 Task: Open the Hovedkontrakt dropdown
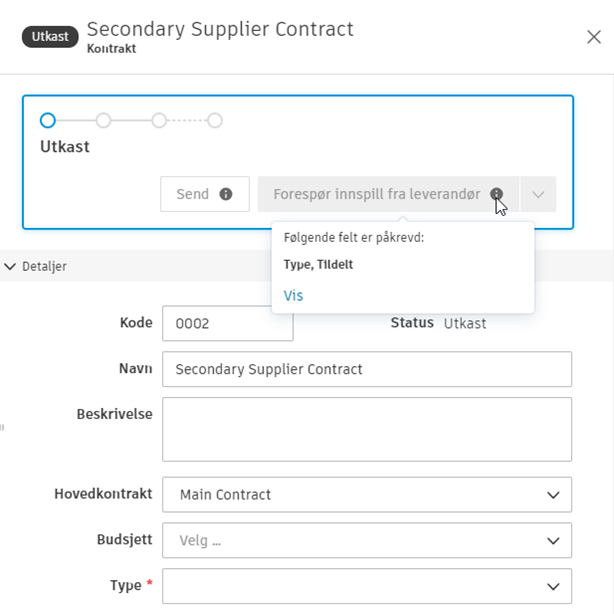click(x=366, y=494)
